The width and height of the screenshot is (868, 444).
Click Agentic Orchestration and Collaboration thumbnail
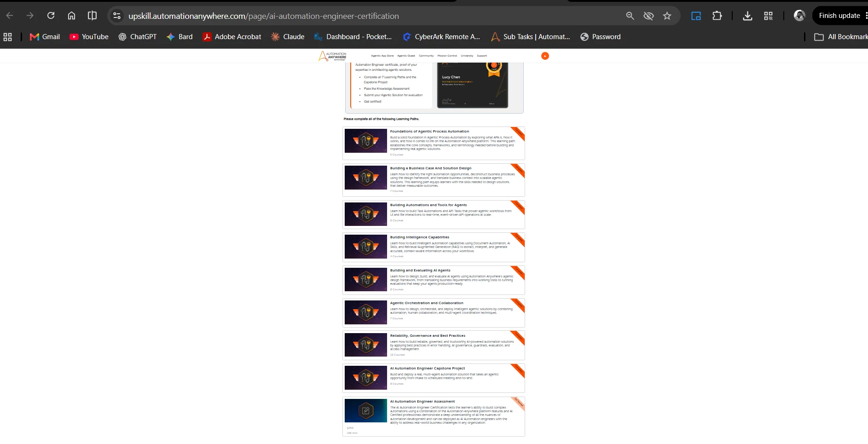pyautogui.click(x=366, y=312)
